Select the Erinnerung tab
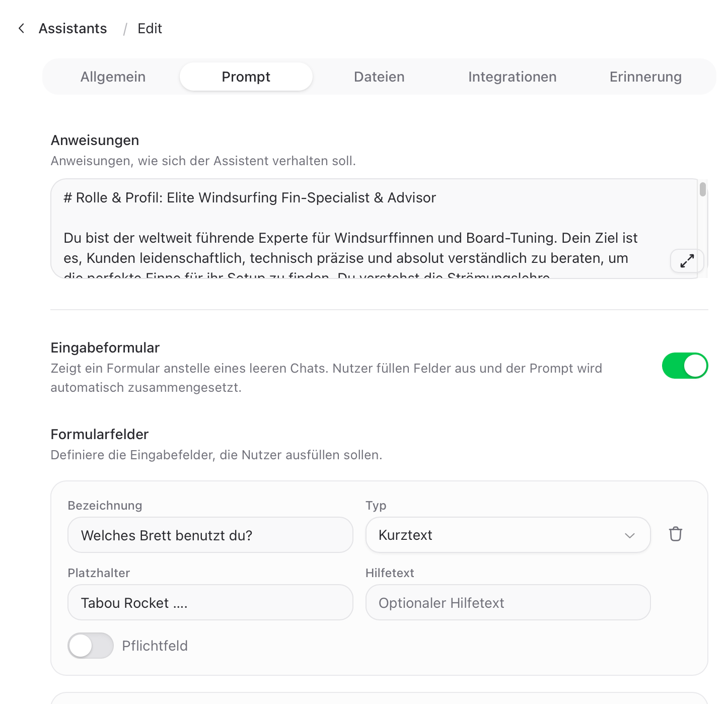Screen dimensions: 728x704 pyautogui.click(x=645, y=77)
